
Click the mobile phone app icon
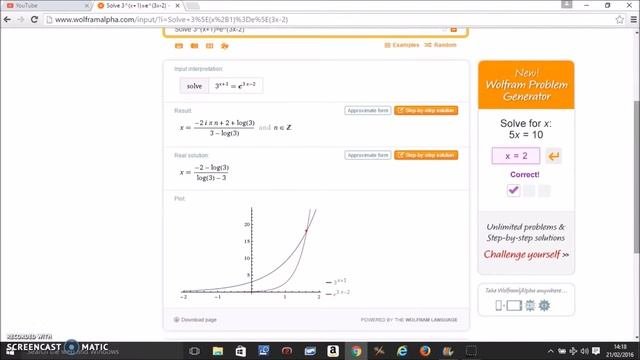pos(498,305)
